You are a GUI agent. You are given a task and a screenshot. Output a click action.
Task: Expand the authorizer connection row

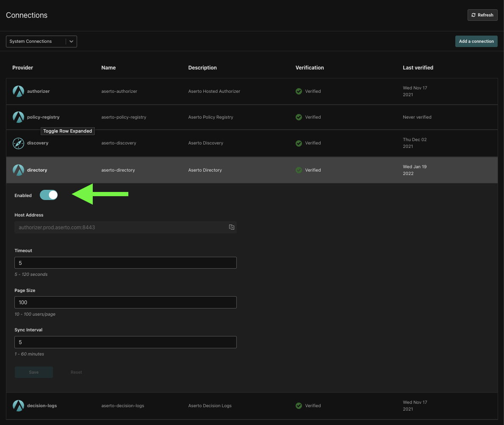coord(252,91)
